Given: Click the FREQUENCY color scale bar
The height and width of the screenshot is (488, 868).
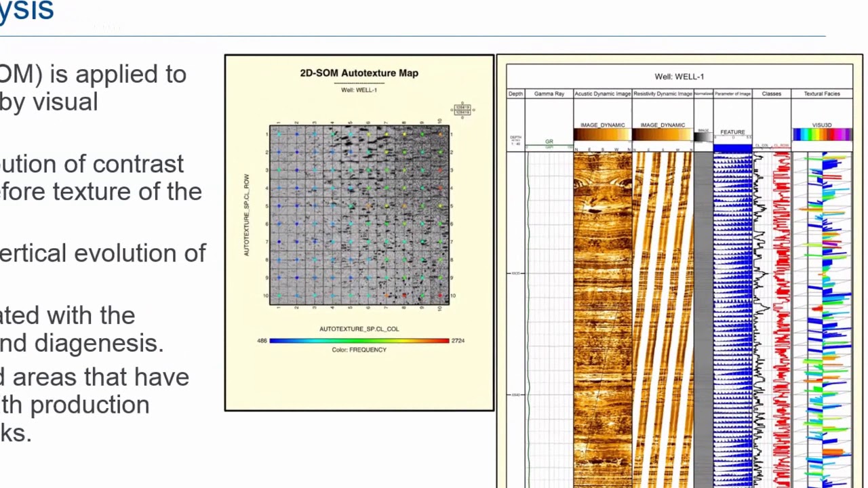Looking at the screenshot, I should (x=359, y=341).
